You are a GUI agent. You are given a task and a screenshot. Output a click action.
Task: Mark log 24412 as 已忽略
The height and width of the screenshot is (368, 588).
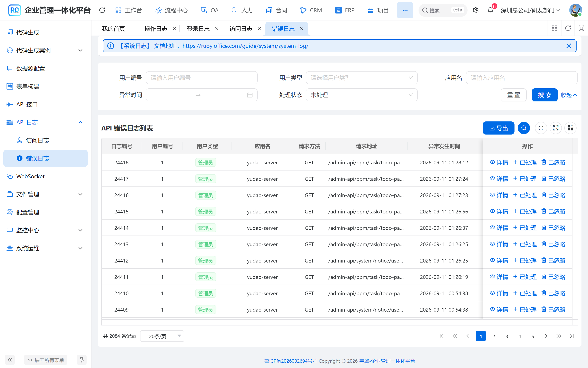click(553, 261)
